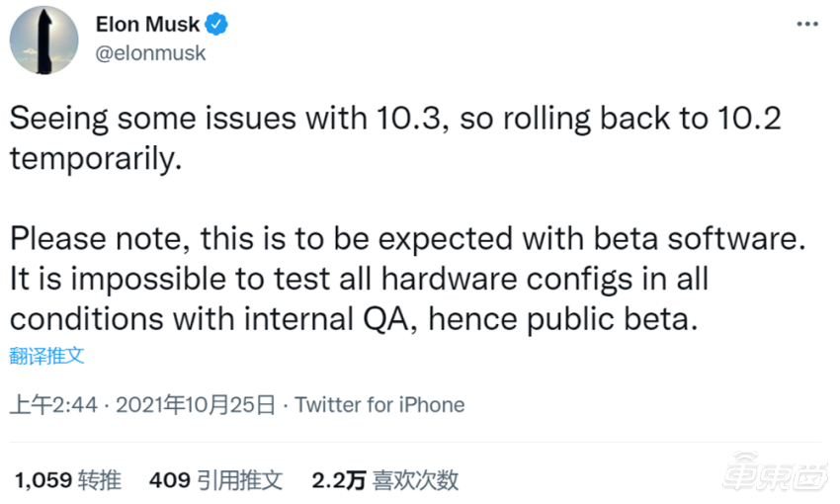
Task: Click the Elon Musk display name
Action: 147,25
